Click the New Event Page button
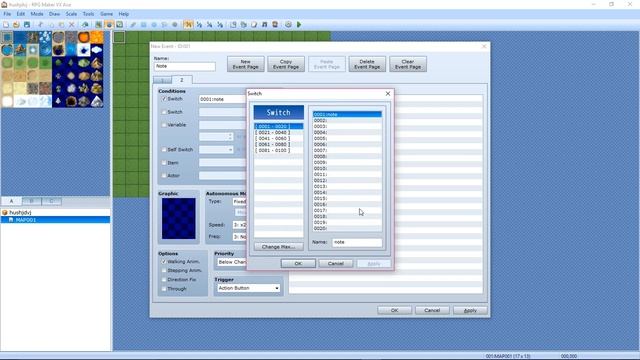 click(x=246, y=64)
